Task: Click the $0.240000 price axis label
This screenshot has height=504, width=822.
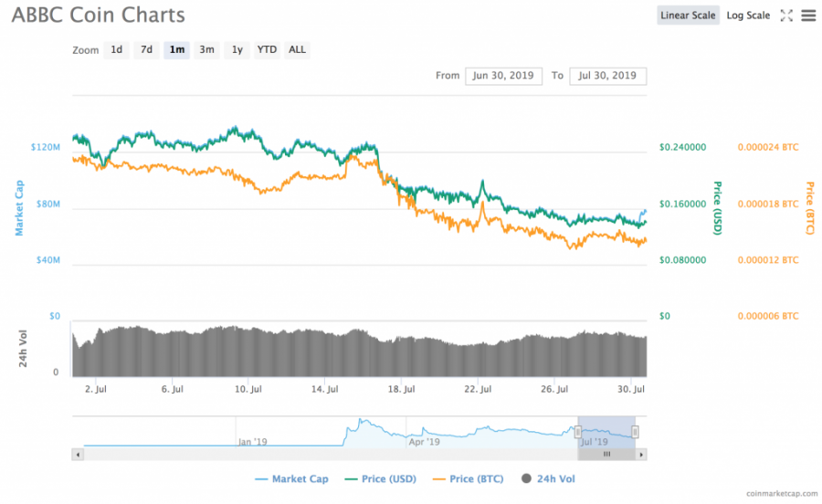Action: click(x=682, y=147)
